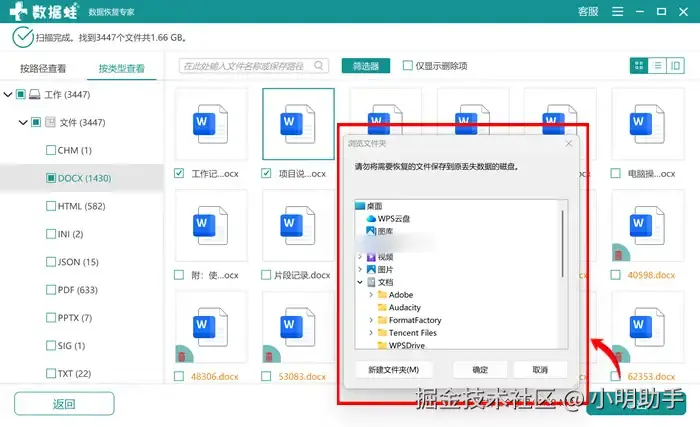Image resolution: width=700 pixels, height=427 pixels.
Task: Check the 40598.docx file checkbox
Action: point(616,275)
